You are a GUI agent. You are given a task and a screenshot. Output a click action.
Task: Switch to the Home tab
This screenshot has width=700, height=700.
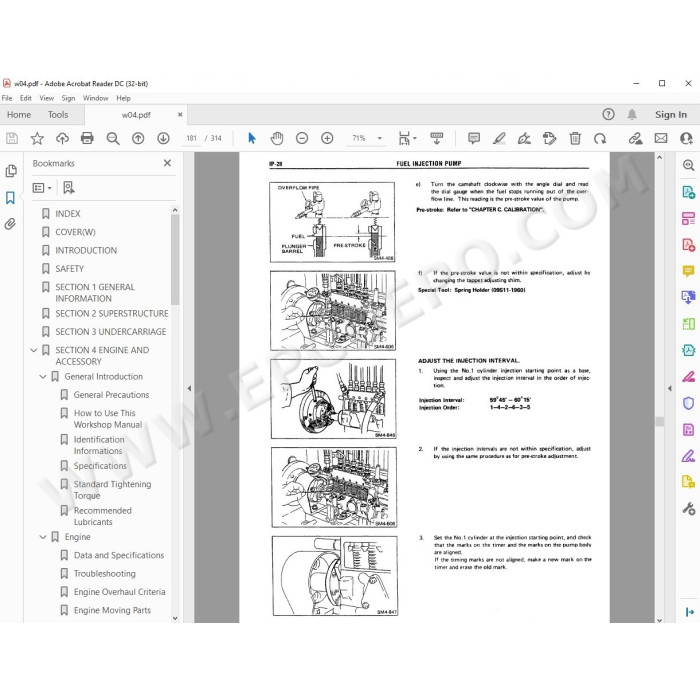(19, 115)
